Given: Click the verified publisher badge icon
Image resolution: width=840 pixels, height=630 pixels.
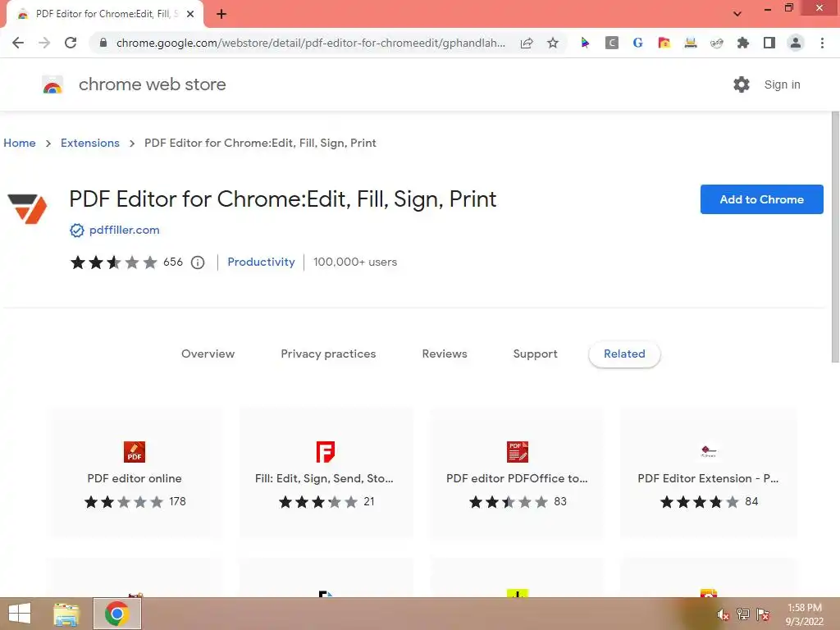Looking at the screenshot, I should point(77,231).
